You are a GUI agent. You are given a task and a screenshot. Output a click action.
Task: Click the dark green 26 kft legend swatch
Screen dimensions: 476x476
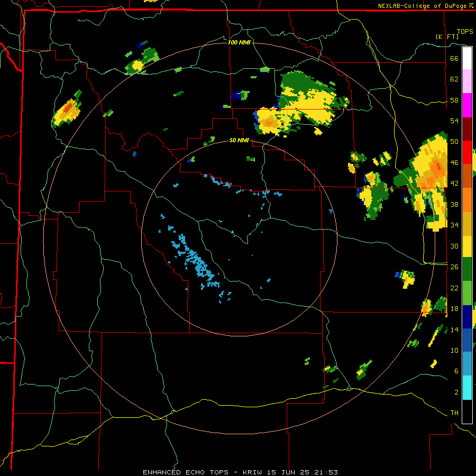pos(467,269)
